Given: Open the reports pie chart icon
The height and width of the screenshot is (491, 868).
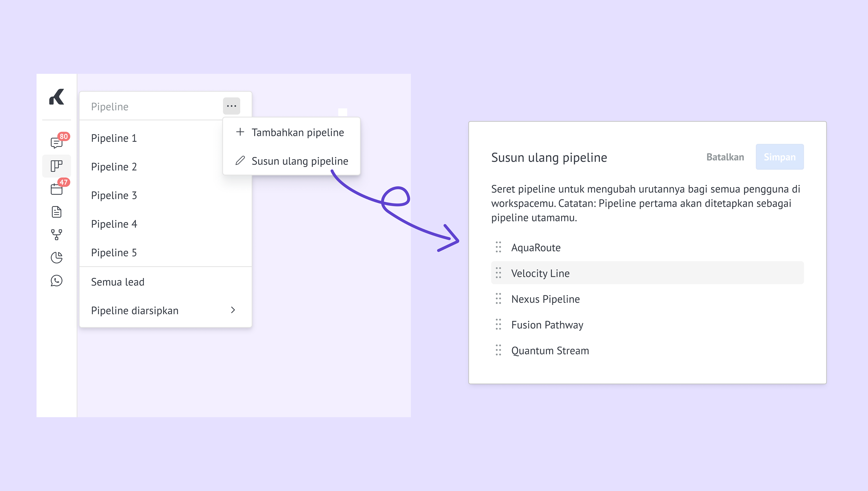Looking at the screenshot, I should (57, 258).
